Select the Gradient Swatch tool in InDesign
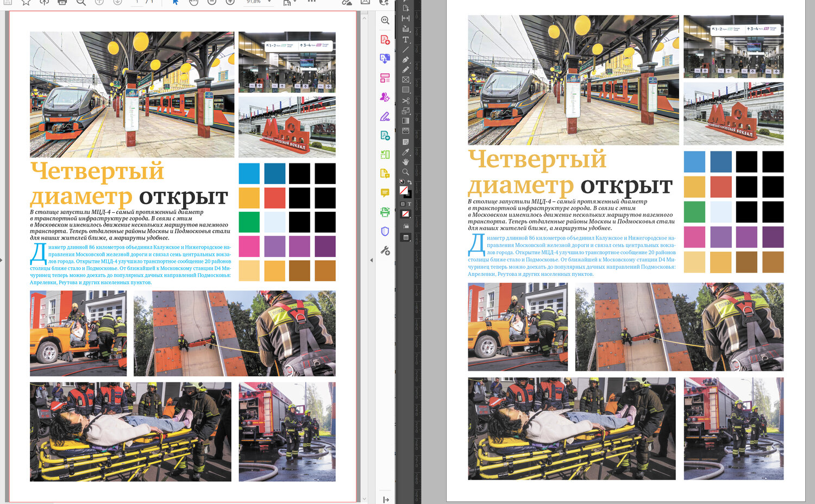Viewport: 815px width, 504px height. click(405, 121)
